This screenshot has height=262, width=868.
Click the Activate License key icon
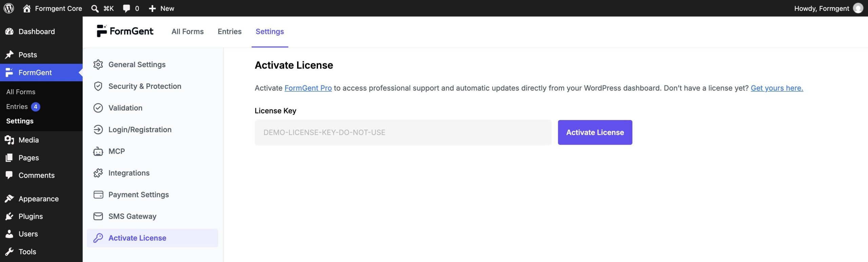point(98,238)
